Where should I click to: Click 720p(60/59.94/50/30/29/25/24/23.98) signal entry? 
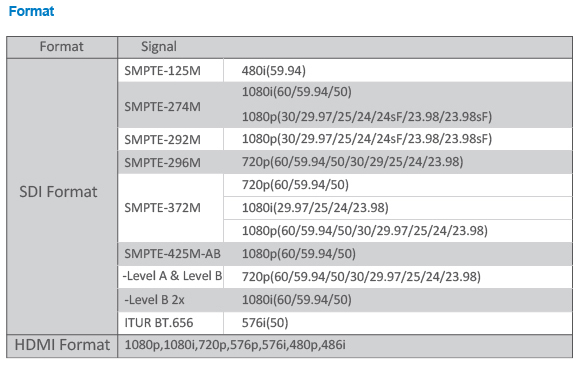[x=353, y=162]
